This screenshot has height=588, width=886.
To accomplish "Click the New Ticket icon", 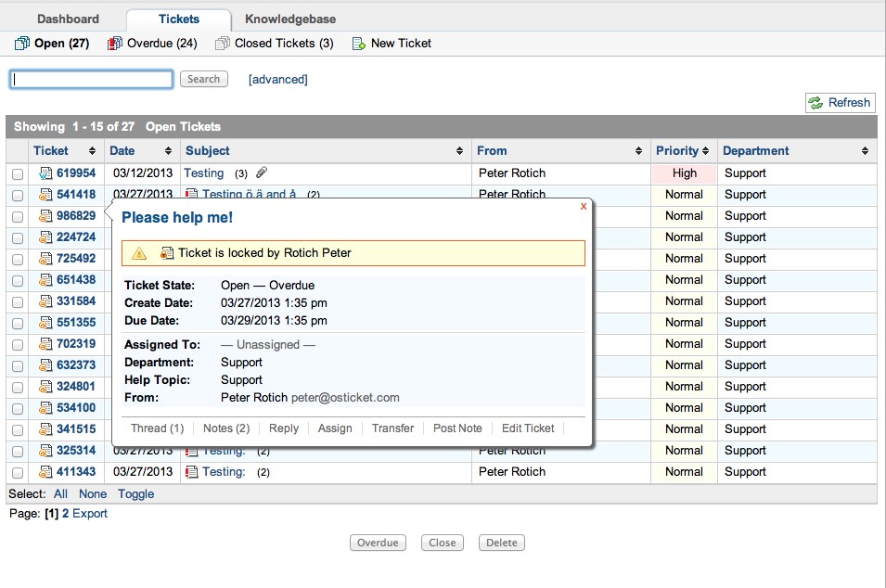I will (359, 44).
